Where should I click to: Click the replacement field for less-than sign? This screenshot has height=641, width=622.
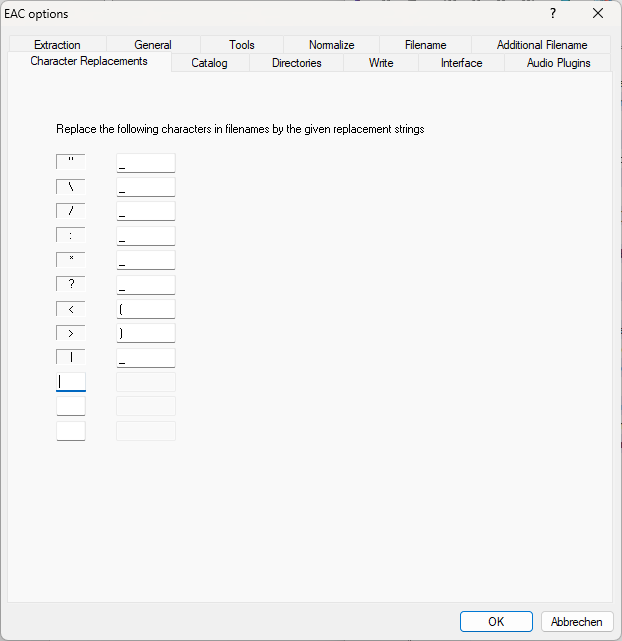tap(146, 309)
